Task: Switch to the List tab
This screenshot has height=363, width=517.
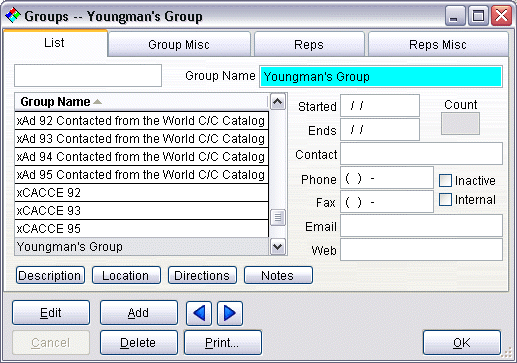Action: pyautogui.click(x=55, y=43)
